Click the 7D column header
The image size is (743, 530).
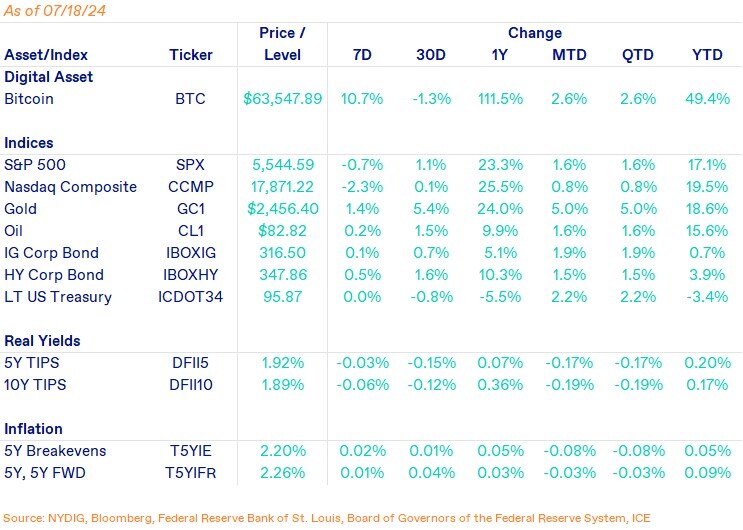362,55
